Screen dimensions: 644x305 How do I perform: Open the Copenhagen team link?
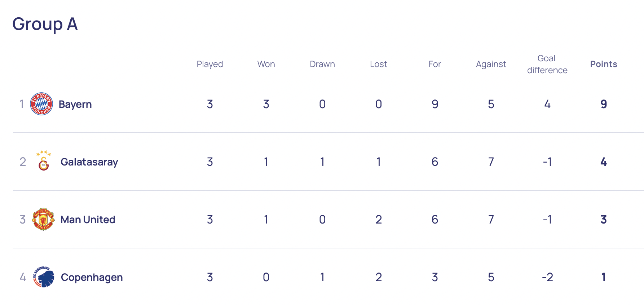(x=92, y=277)
